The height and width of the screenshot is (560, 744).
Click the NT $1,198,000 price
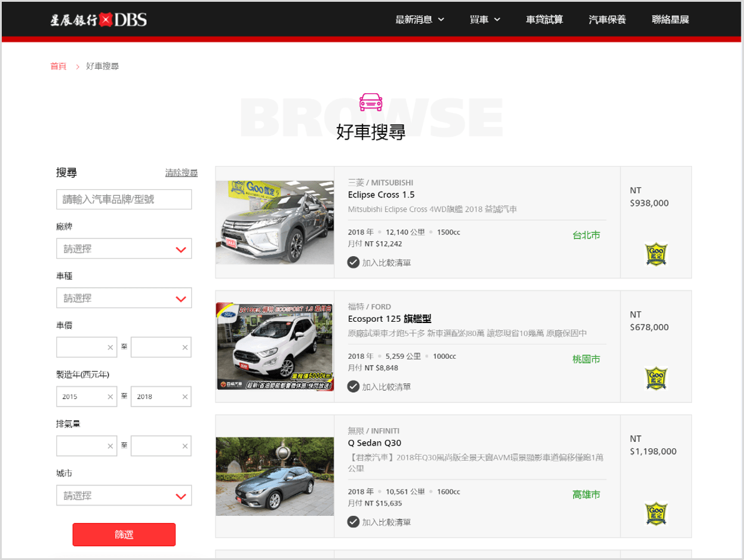click(653, 445)
